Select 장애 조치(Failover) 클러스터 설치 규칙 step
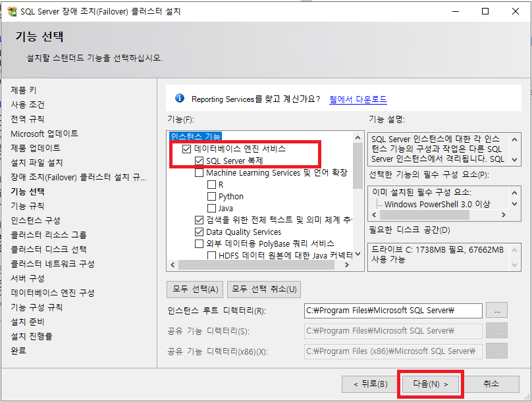The image size is (532, 402). click(78, 177)
